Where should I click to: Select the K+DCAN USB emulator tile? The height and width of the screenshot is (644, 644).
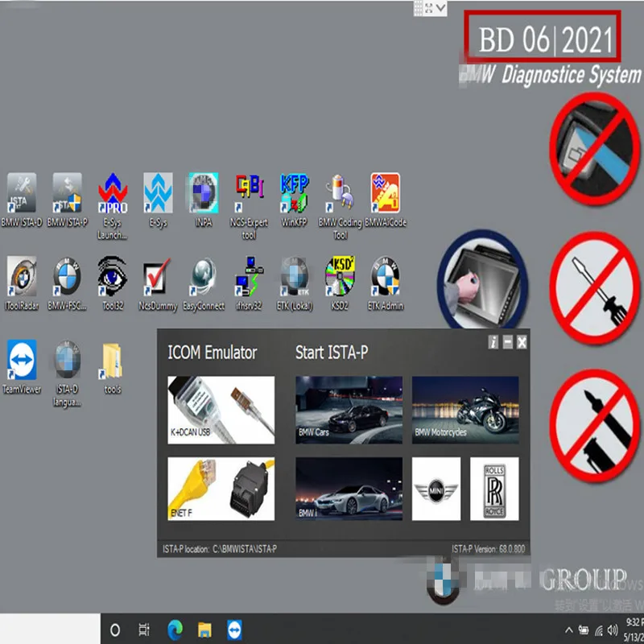pos(221,410)
